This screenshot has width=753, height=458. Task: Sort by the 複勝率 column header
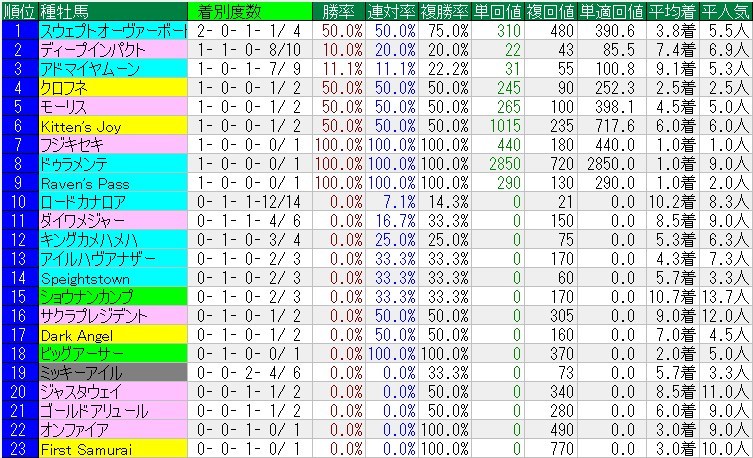point(445,11)
